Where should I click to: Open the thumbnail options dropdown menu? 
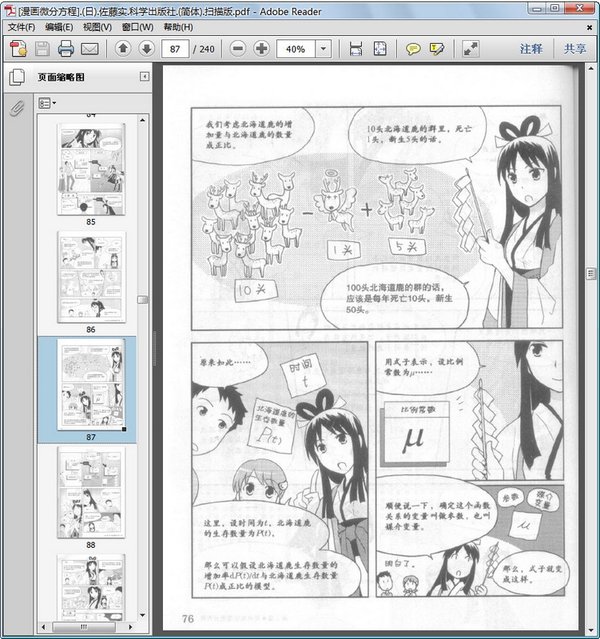click(x=46, y=103)
